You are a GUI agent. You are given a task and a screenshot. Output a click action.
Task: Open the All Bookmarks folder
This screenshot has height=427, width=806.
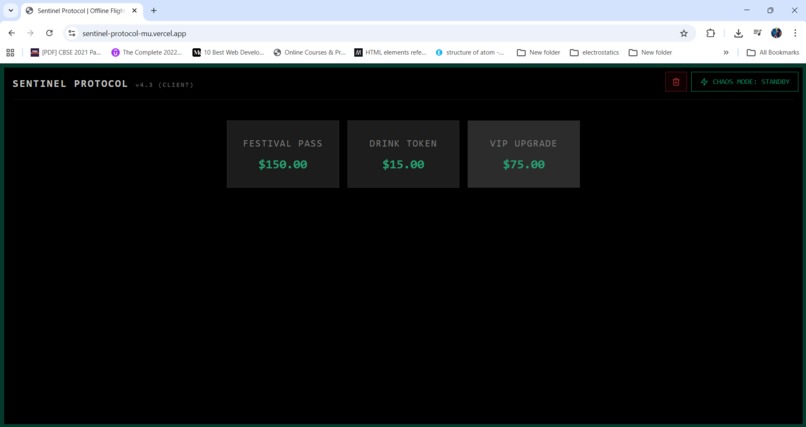click(773, 52)
